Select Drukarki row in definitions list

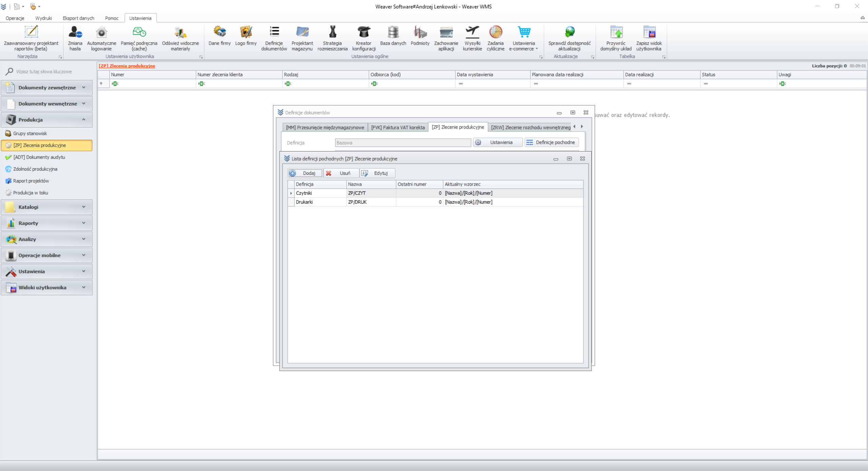click(435, 202)
